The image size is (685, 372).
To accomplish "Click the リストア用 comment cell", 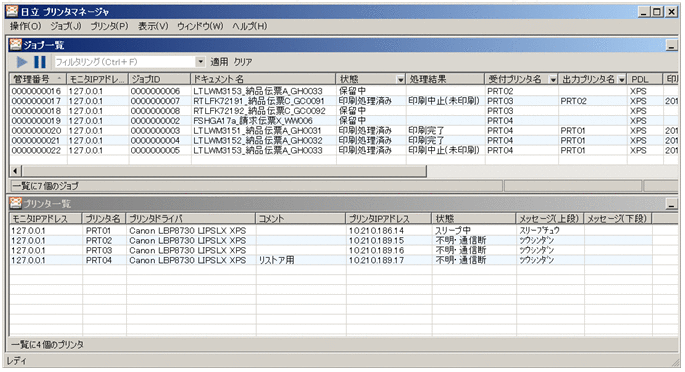I will pyautogui.click(x=276, y=260).
